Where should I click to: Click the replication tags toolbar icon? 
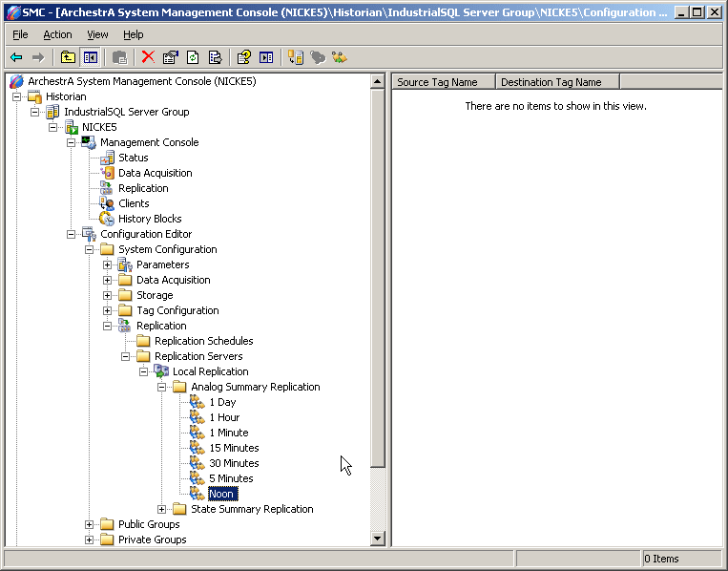click(340, 57)
